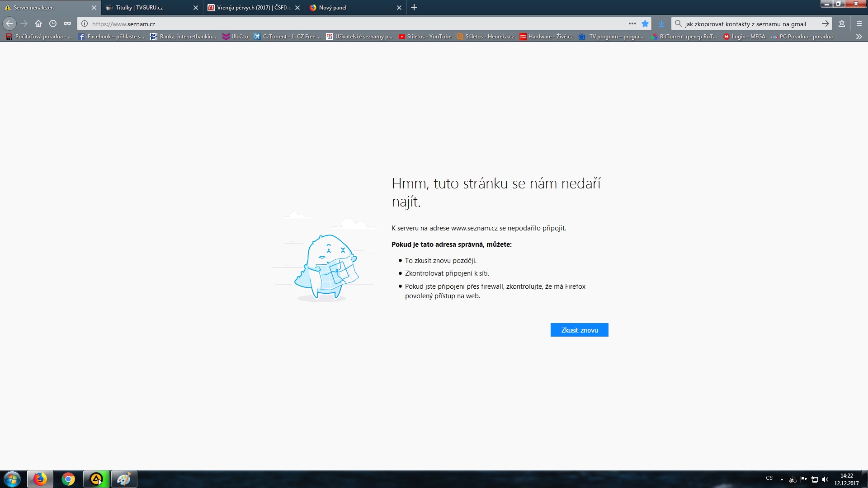Viewport: 868px width, 488px height.
Task: Close the Vremja pěrvych ČSFD tab
Action: point(297,8)
